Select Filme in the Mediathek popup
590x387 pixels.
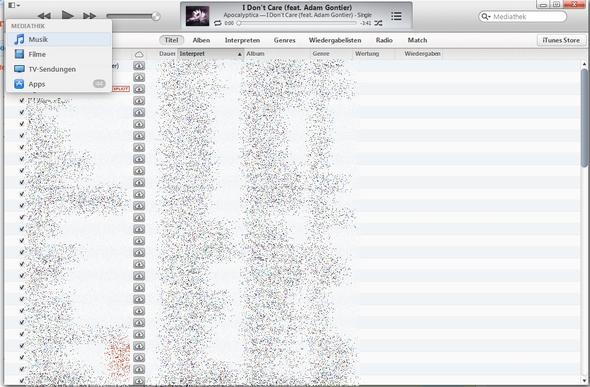click(x=59, y=54)
